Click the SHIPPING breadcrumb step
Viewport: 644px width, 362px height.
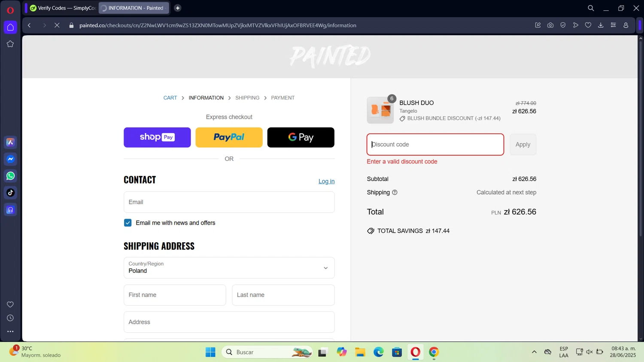click(247, 98)
